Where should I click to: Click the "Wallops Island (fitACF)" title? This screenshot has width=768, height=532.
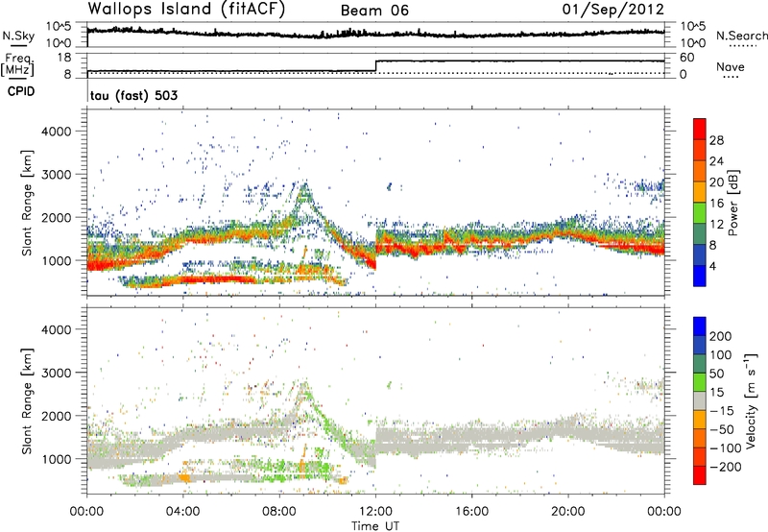coord(186,9)
